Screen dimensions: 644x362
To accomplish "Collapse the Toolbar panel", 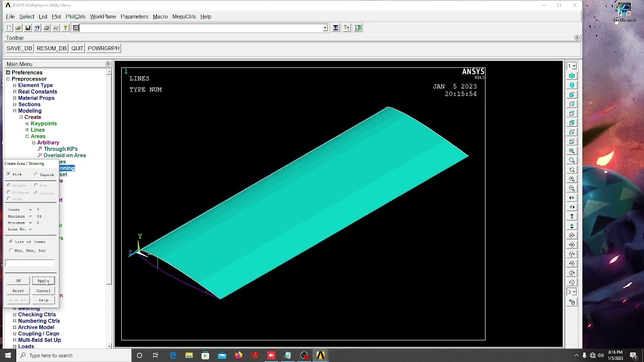I will point(577,38).
